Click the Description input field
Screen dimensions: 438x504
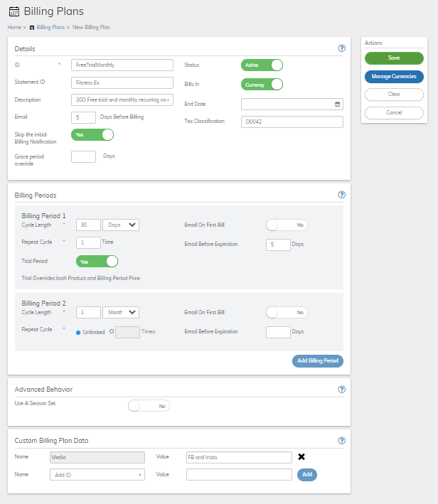pyautogui.click(x=122, y=100)
